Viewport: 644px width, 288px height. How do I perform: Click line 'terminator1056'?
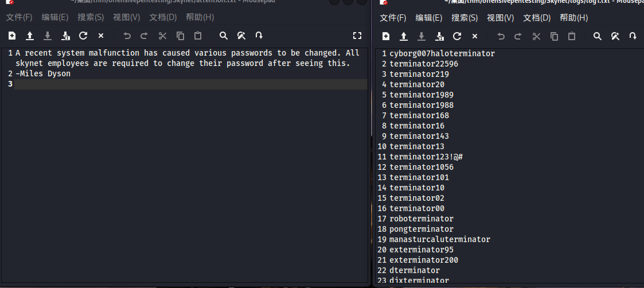pos(422,167)
